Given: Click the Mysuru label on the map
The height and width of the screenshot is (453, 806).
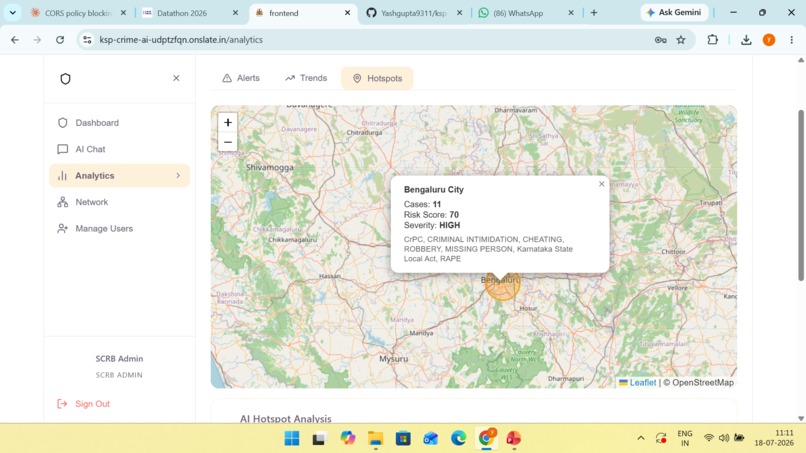Looking at the screenshot, I should pos(393,359).
